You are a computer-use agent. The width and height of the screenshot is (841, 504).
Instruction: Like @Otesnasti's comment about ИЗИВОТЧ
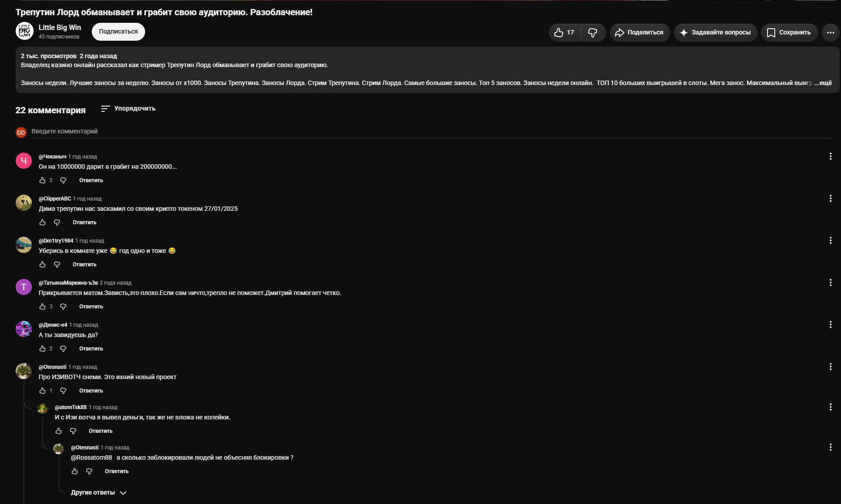click(x=43, y=391)
